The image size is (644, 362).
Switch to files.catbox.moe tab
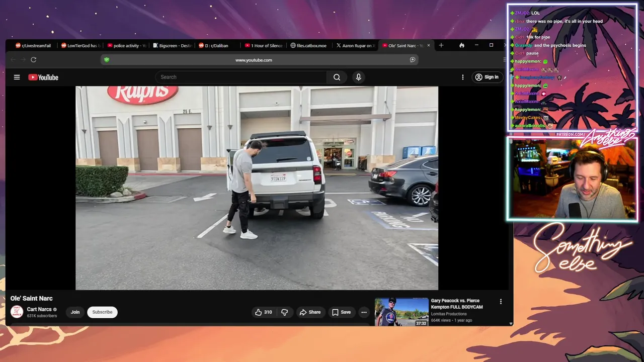309,45
